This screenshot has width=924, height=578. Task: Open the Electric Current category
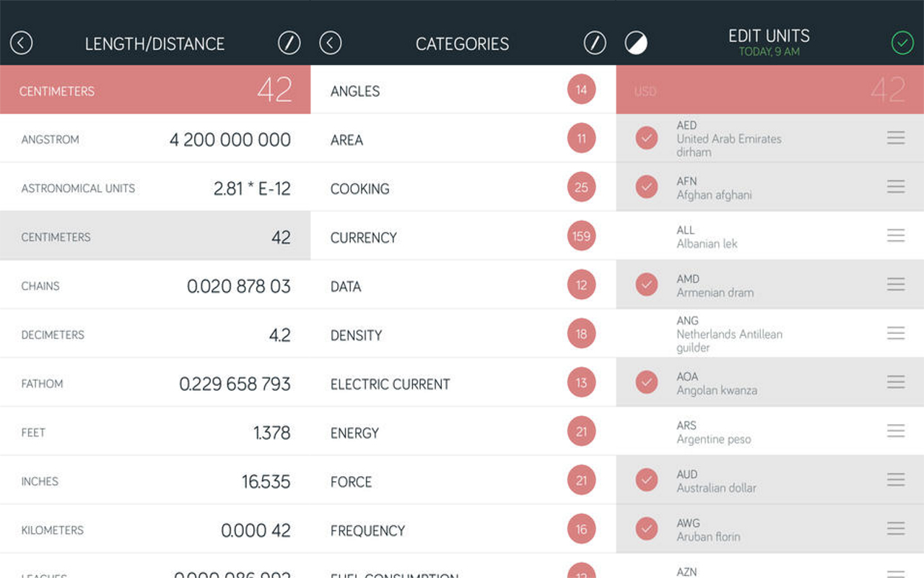pyautogui.click(x=463, y=383)
